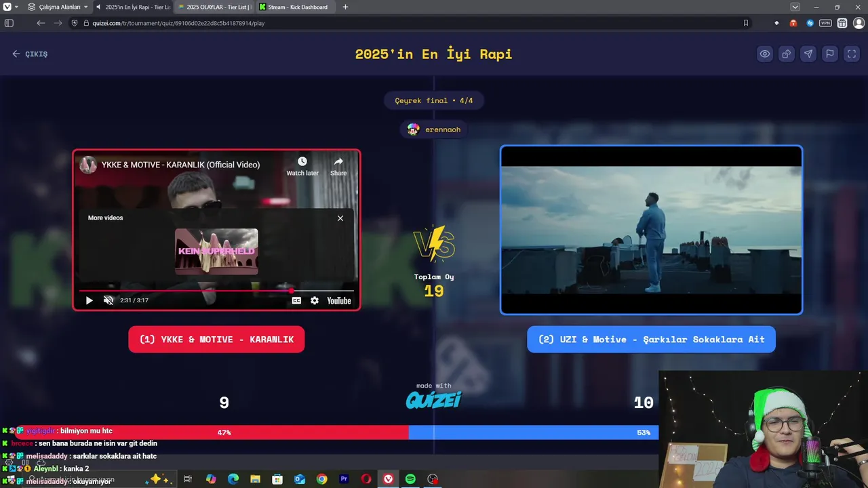Open Çalışma Alanları workspaces dropdown
Screen dimensions: 868x488
click(x=58, y=7)
